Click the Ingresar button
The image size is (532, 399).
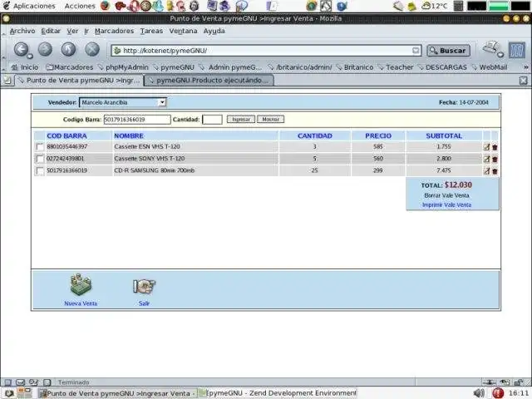241,120
